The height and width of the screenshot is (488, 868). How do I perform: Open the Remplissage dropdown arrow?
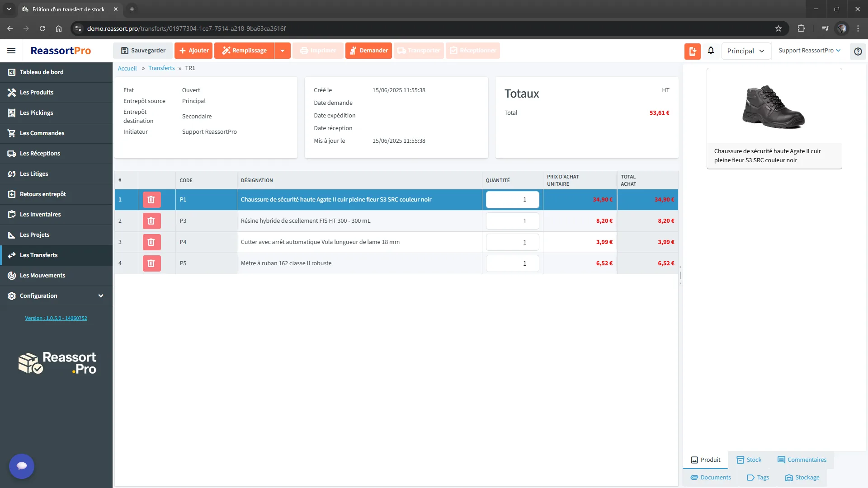pyautogui.click(x=283, y=51)
